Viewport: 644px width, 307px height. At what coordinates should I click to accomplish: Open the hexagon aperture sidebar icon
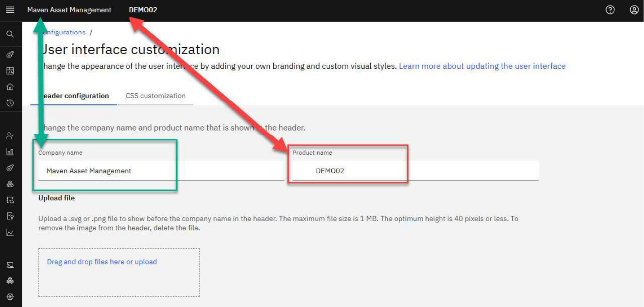point(10,297)
